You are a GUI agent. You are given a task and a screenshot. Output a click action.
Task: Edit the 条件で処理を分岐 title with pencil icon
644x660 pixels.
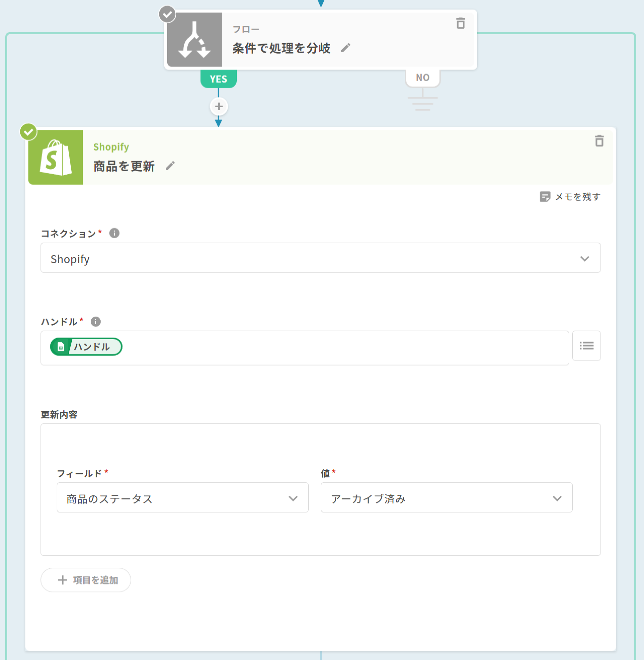[x=346, y=48]
